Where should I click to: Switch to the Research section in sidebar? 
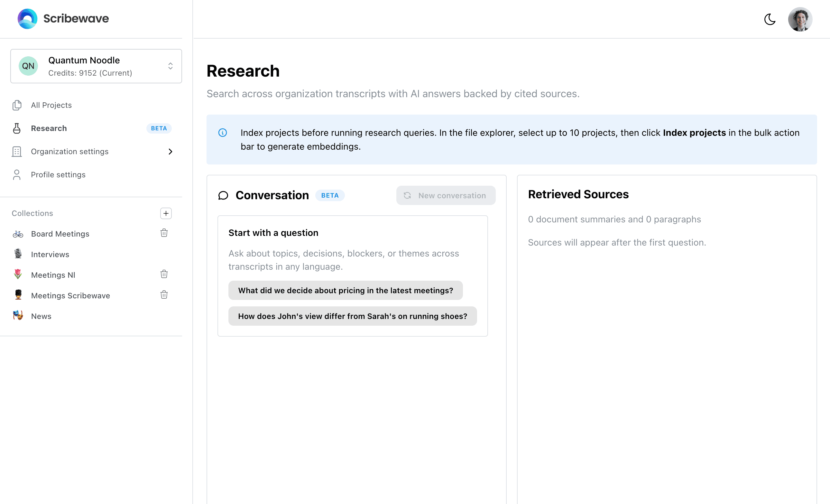(x=49, y=128)
